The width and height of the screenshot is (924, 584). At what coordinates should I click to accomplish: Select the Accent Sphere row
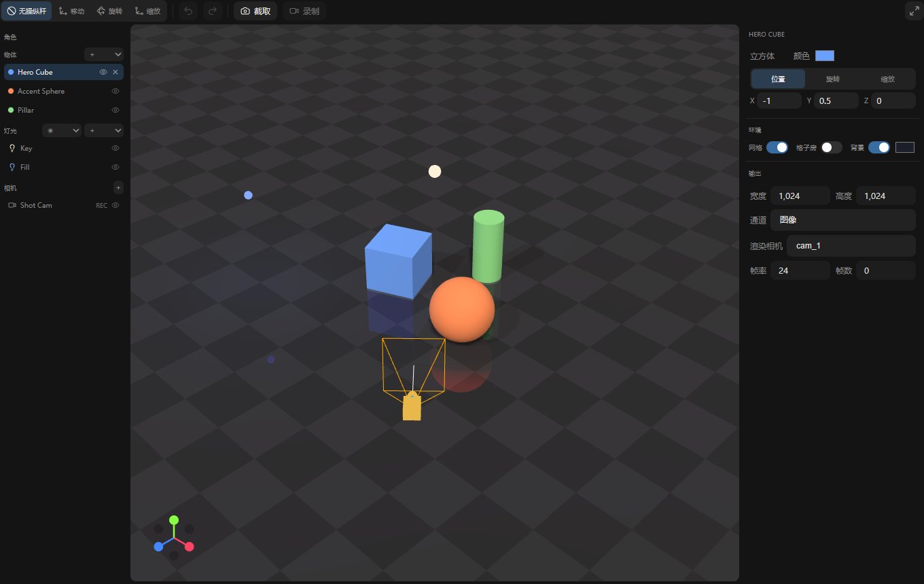[x=64, y=91]
